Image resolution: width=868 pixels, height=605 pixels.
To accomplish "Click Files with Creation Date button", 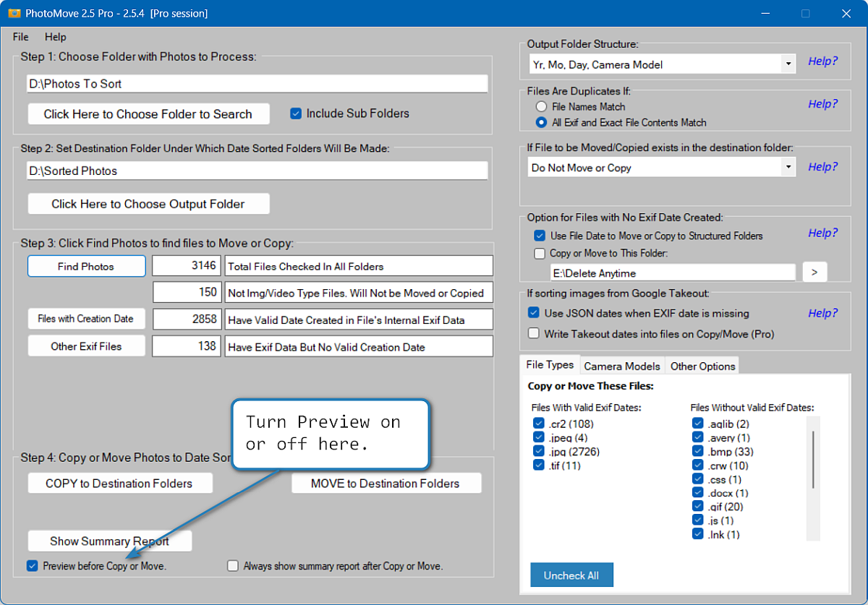I will (86, 319).
